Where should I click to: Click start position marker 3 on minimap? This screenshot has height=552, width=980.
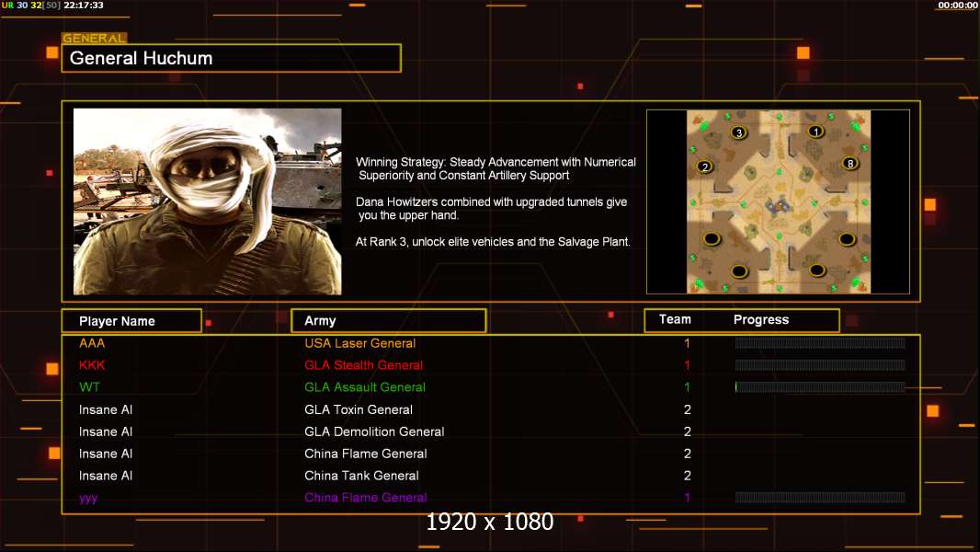pos(739,132)
